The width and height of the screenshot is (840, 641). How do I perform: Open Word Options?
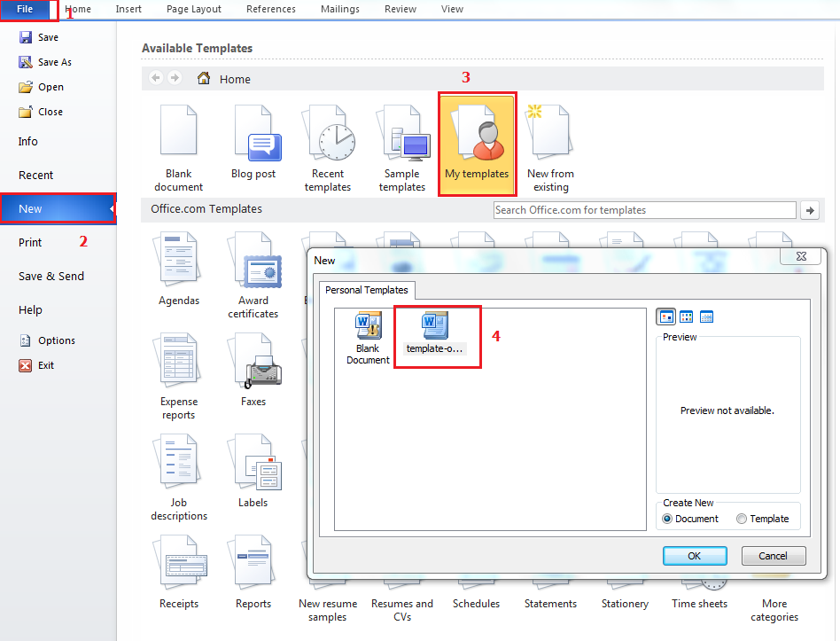click(x=47, y=340)
